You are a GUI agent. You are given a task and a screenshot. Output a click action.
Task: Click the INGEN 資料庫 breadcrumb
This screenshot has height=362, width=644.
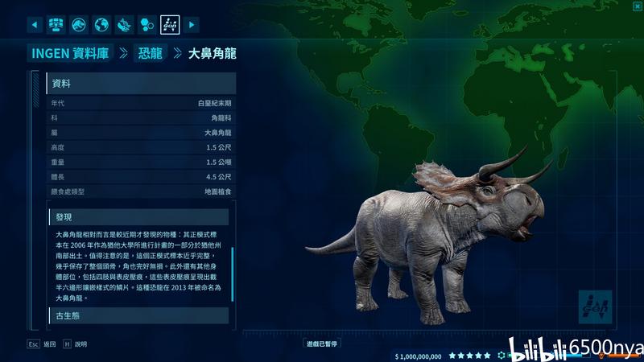[70, 53]
